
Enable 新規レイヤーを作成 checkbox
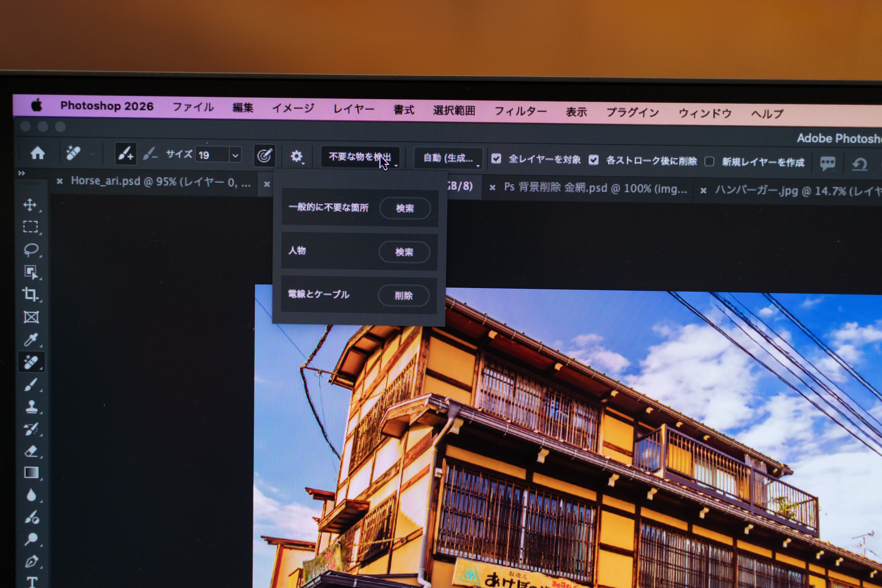click(710, 162)
